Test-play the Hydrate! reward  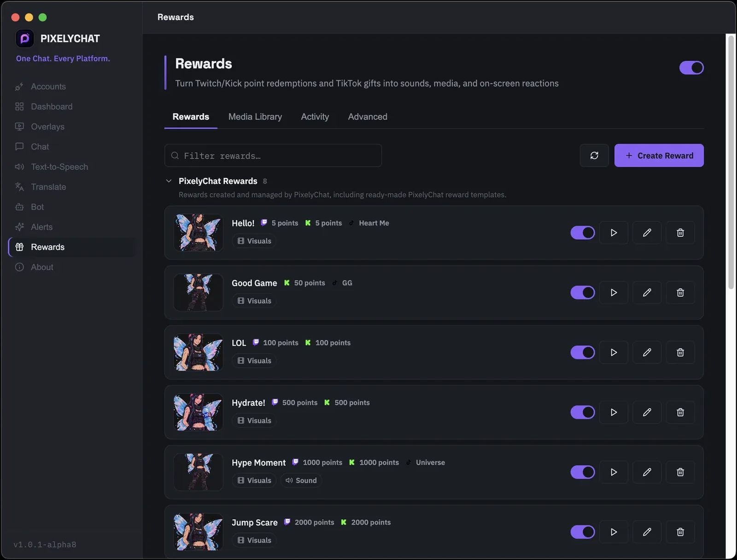tap(614, 412)
